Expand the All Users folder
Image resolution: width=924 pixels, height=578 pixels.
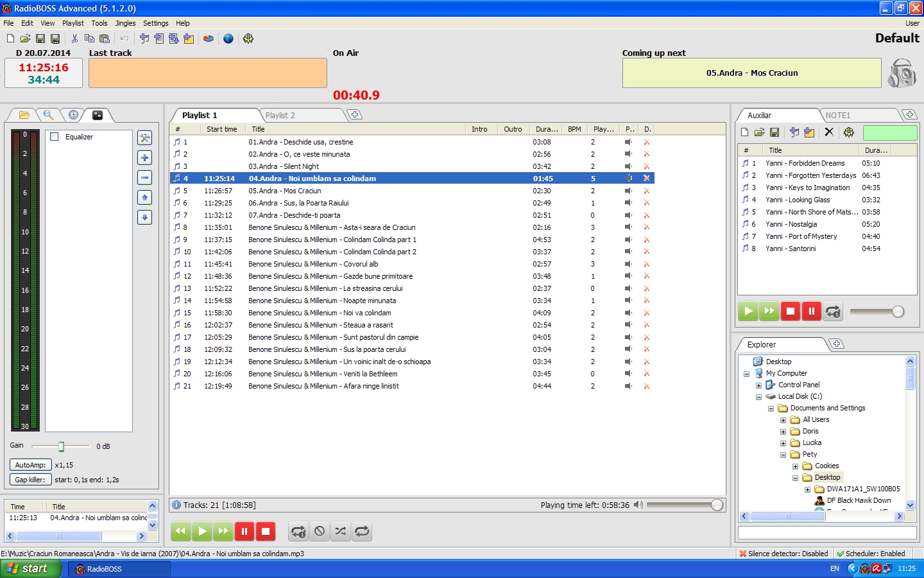pyautogui.click(x=783, y=420)
